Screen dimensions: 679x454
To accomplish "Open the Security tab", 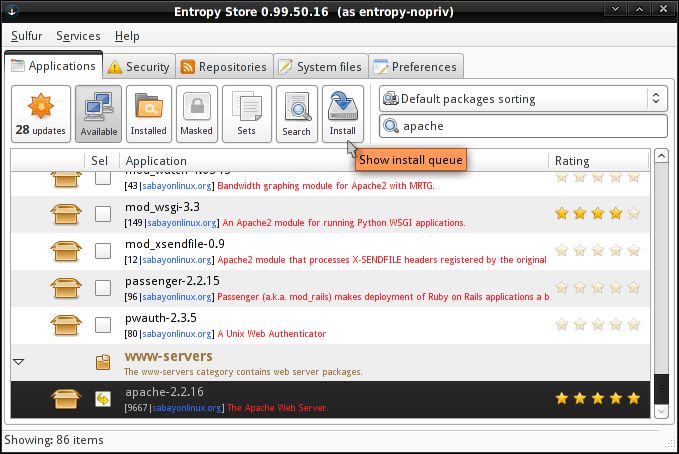I will (139, 67).
